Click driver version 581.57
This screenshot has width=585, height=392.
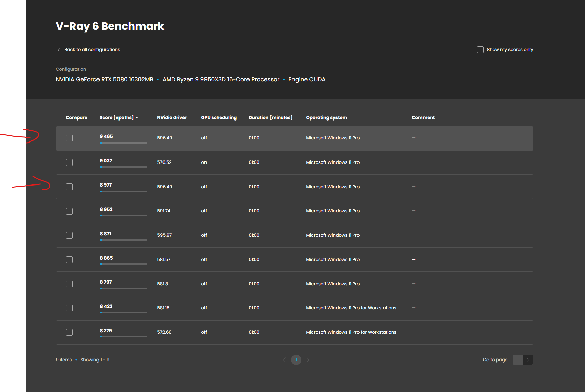(x=164, y=260)
